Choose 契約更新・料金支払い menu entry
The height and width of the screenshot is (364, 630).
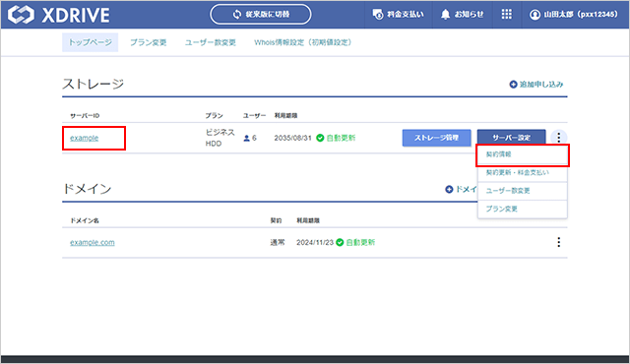click(x=523, y=172)
